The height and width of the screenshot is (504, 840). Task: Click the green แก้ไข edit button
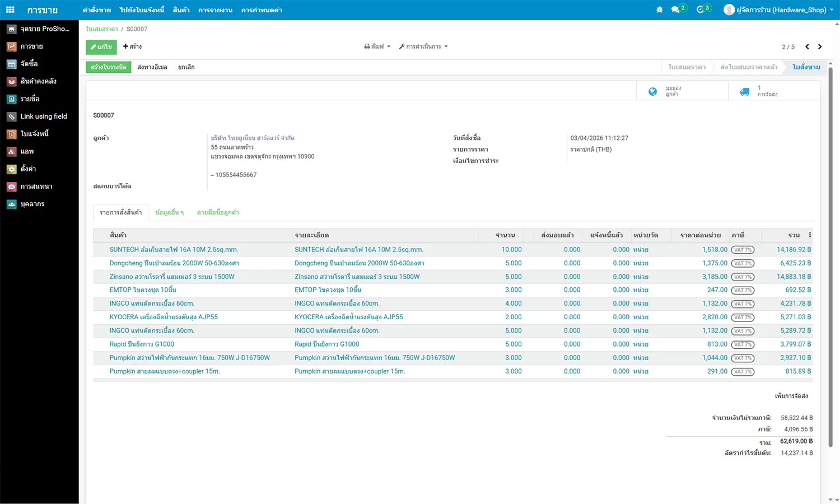[x=101, y=47]
